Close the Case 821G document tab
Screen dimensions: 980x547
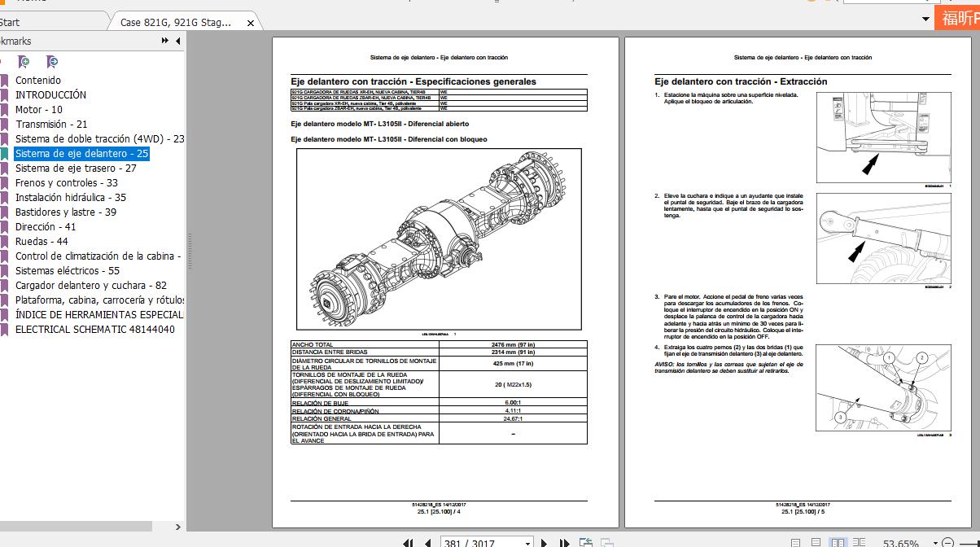[251, 23]
